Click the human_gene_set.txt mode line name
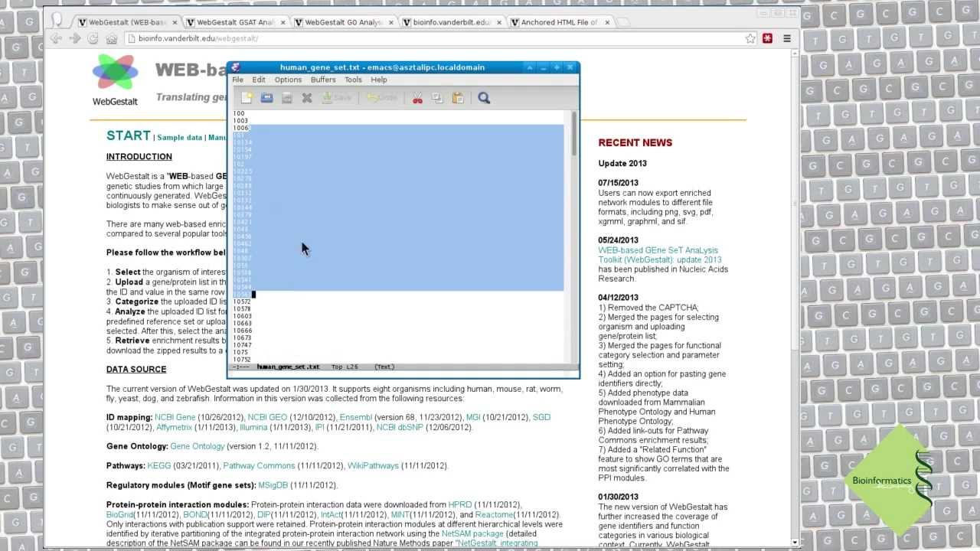This screenshot has height=551, width=980. (288, 367)
